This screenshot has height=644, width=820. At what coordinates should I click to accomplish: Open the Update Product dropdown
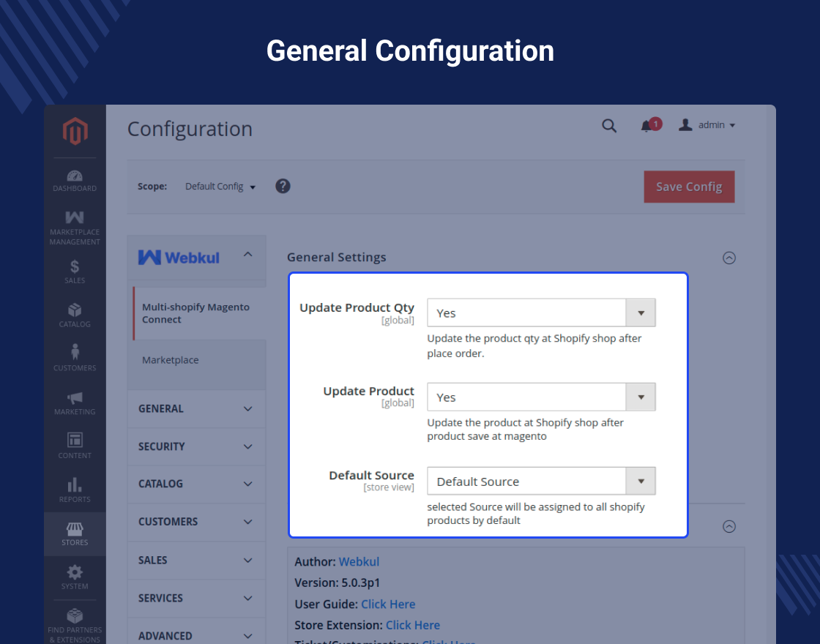coord(541,397)
